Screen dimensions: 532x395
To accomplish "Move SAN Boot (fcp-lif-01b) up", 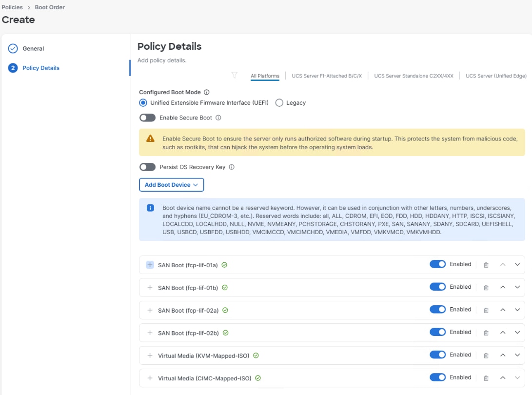I will coord(503,287).
